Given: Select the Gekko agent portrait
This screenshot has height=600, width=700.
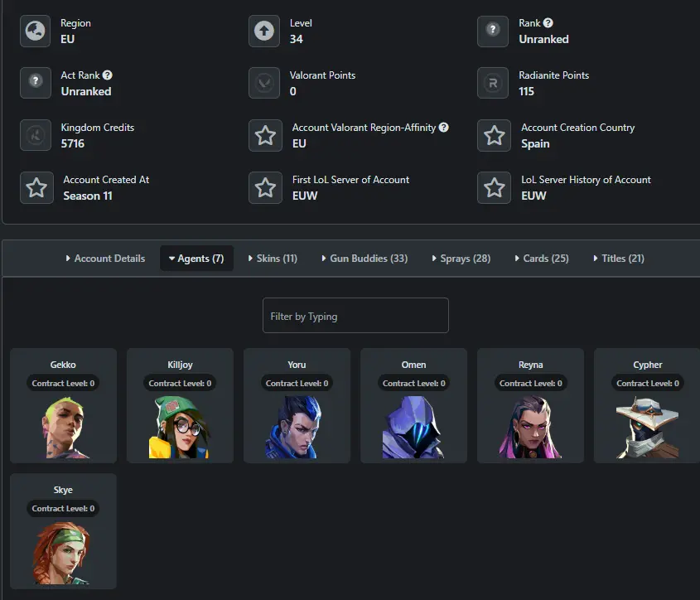Looking at the screenshot, I should pyautogui.click(x=63, y=426).
